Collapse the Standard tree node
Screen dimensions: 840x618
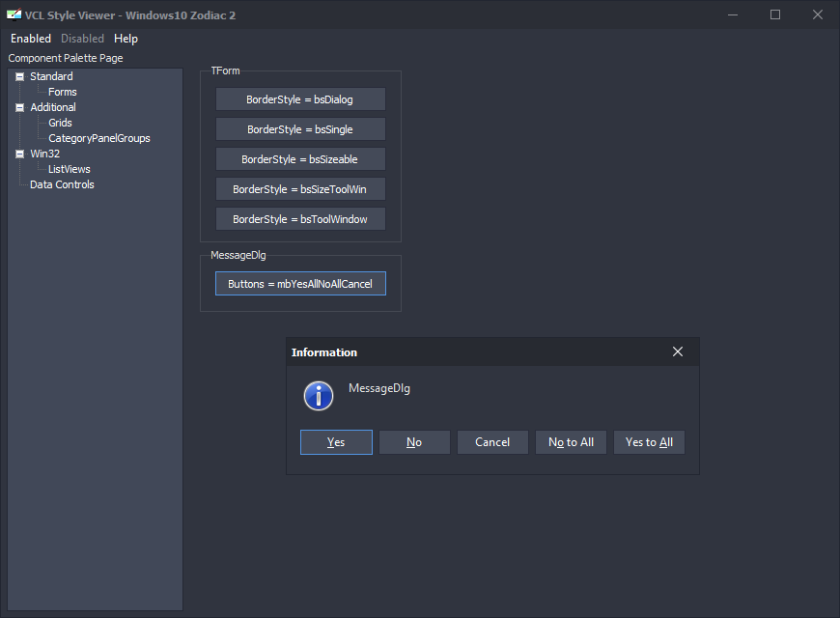click(x=20, y=76)
